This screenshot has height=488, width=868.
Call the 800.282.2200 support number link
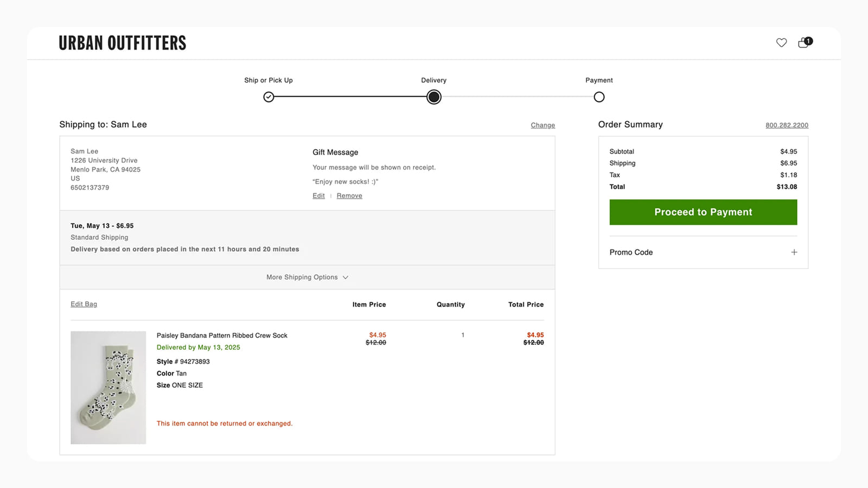tap(787, 125)
